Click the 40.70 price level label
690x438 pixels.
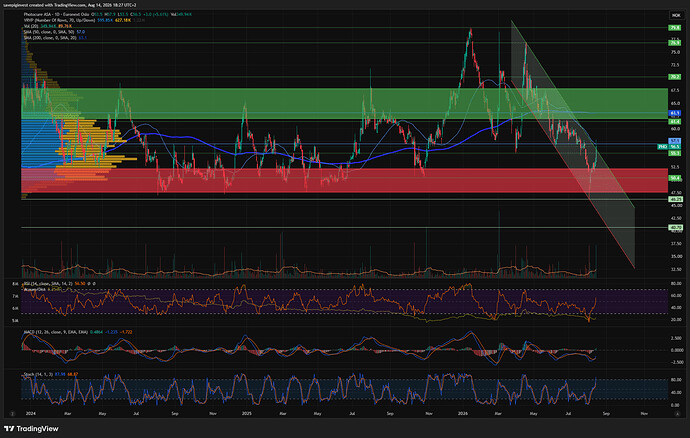click(x=675, y=228)
